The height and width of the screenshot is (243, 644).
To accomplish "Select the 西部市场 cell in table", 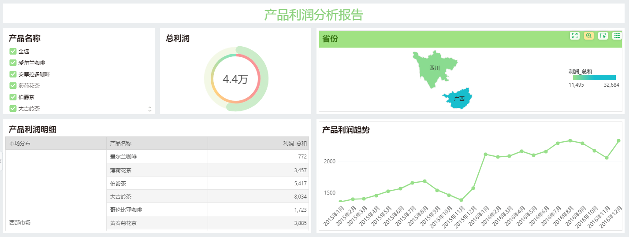I will click(x=20, y=223).
